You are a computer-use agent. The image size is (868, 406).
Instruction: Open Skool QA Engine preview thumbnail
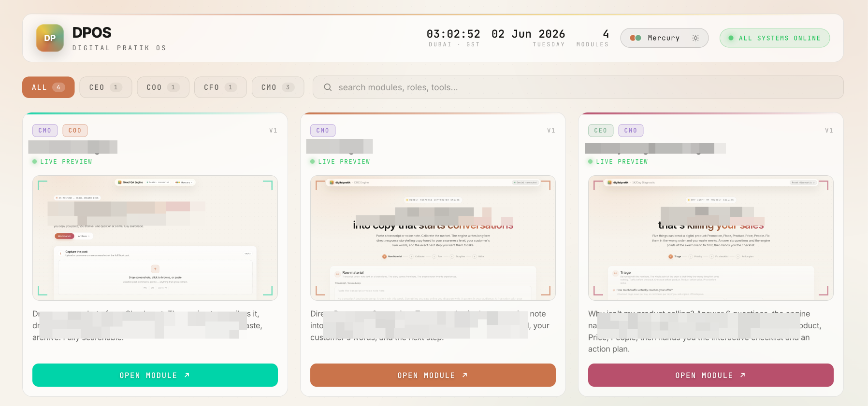[155, 238]
